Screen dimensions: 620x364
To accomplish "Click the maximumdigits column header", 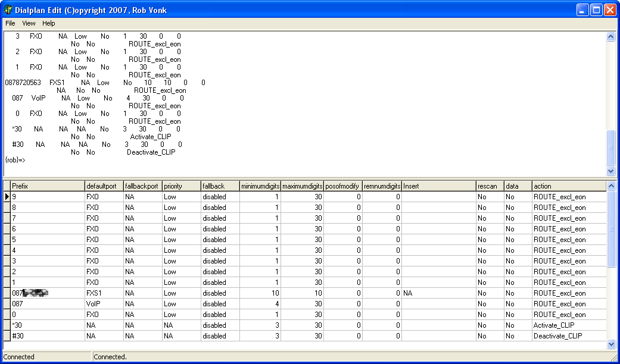I will [x=302, y=186].
